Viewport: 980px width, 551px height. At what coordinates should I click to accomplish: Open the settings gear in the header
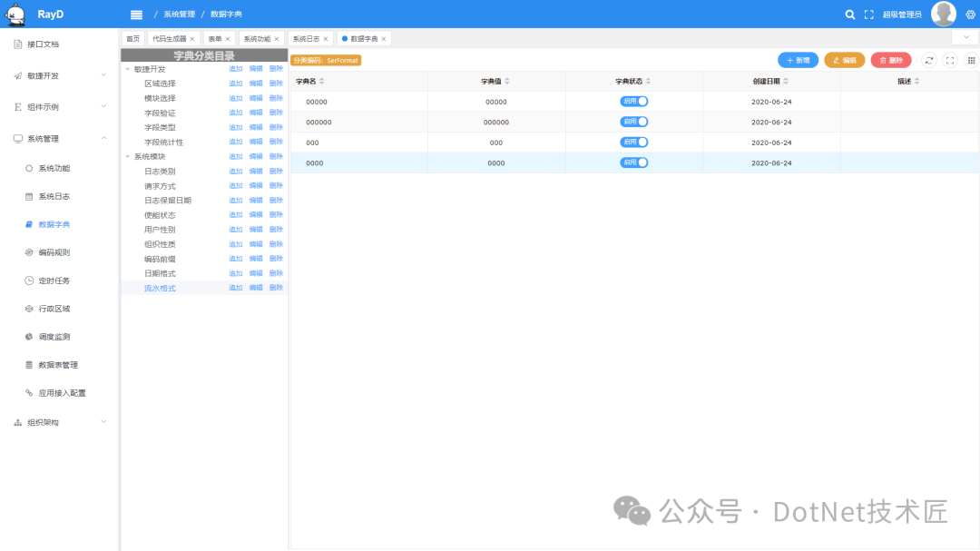[x=971, y=15]
